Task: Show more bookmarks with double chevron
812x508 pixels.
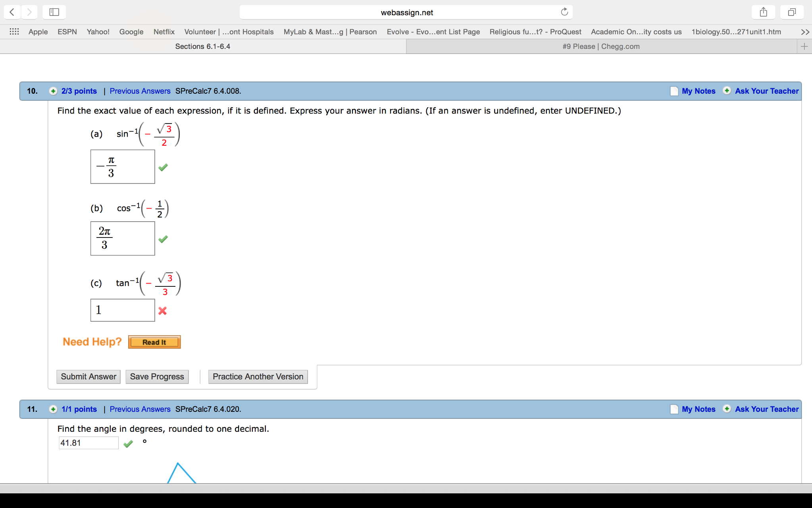Action: tap(804, 32)
